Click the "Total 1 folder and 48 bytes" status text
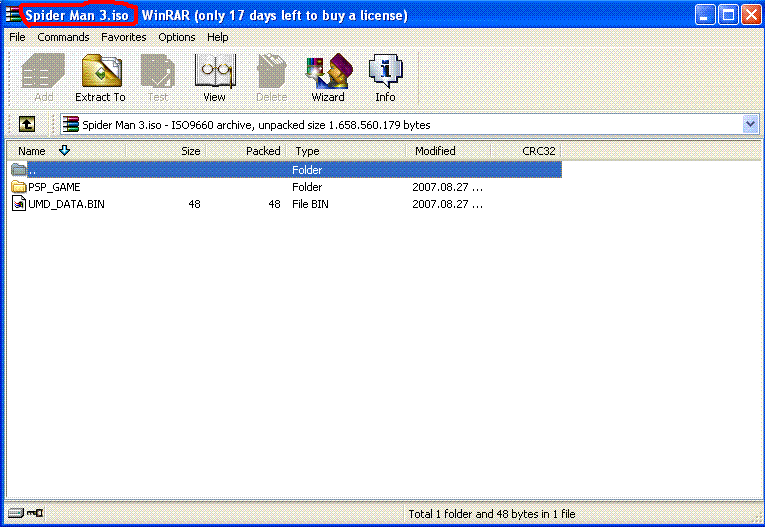765x527 pixels. (492, 514)
